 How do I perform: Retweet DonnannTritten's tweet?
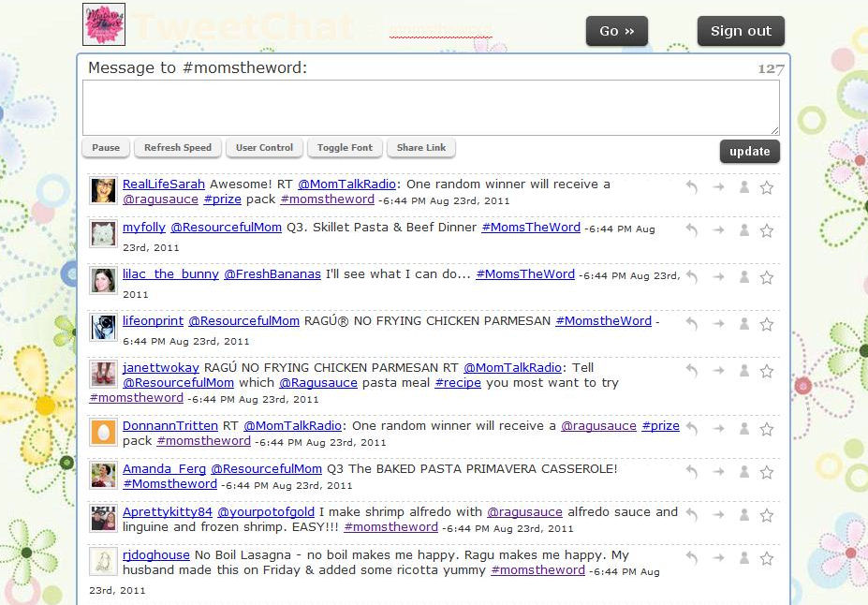click(718, 428)
